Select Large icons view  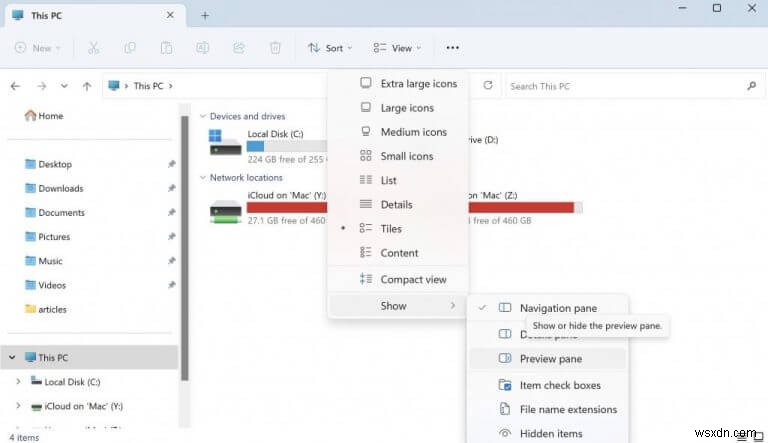click(398, 108)
